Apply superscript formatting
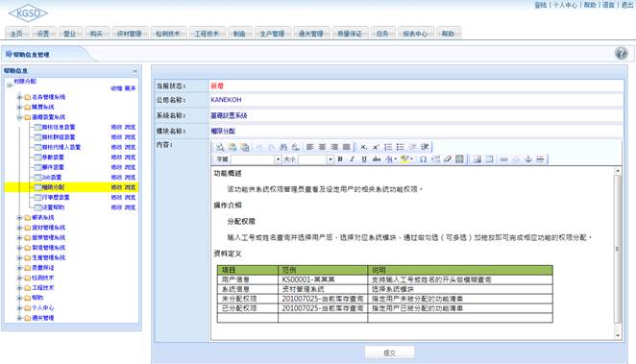 376,147
